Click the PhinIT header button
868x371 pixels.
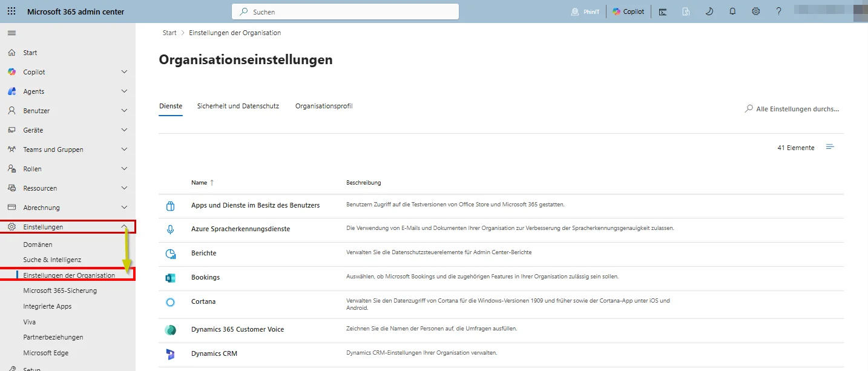pos(585,11)
